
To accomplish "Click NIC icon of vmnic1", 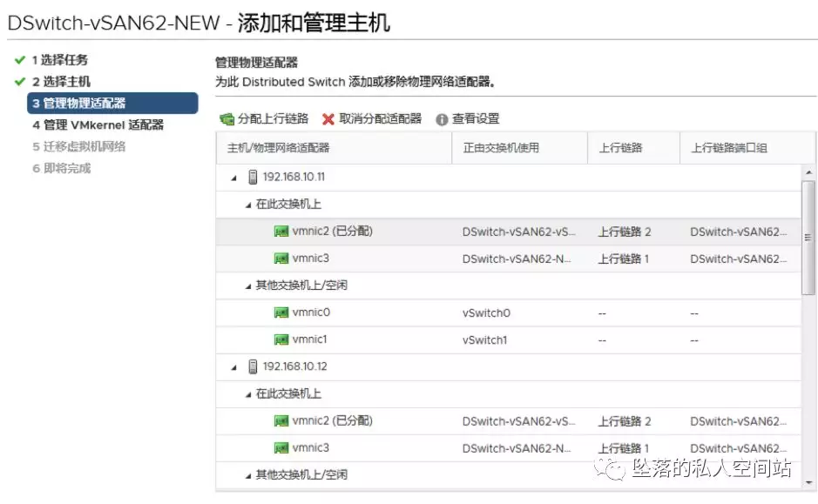I will coord(281,339).
